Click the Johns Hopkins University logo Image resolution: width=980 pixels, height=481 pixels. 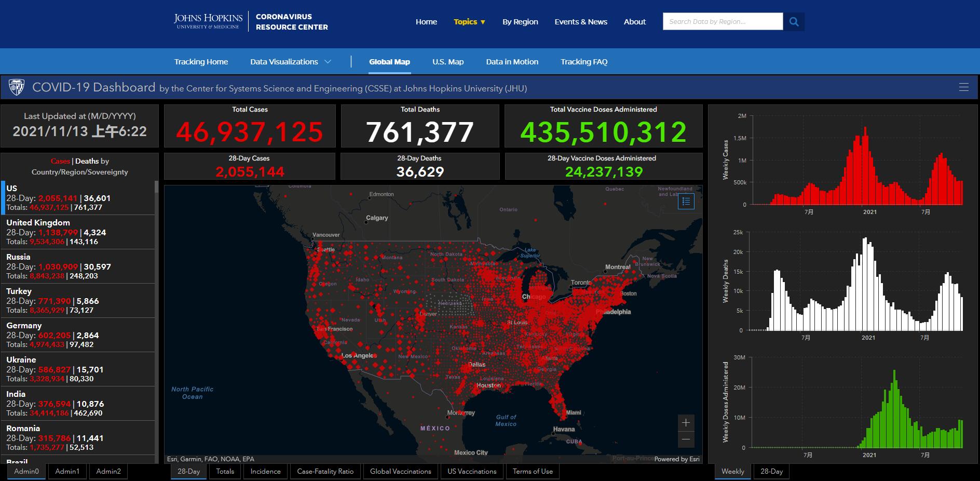(208, 21)
